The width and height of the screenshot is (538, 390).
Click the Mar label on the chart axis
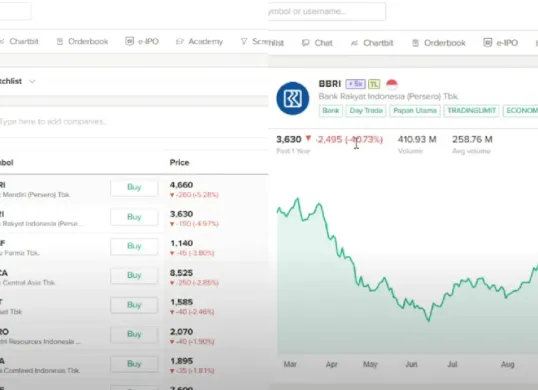[290, 364]
